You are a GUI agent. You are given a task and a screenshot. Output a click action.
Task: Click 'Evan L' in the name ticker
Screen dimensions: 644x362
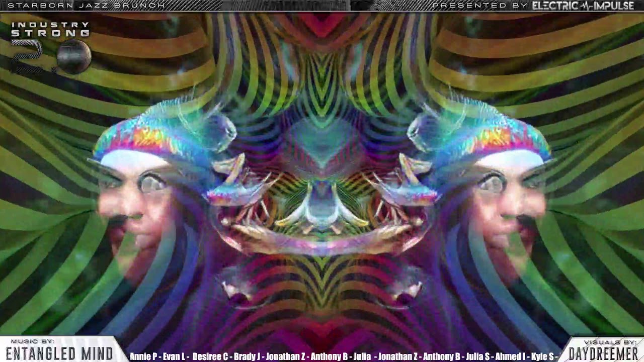174,356
